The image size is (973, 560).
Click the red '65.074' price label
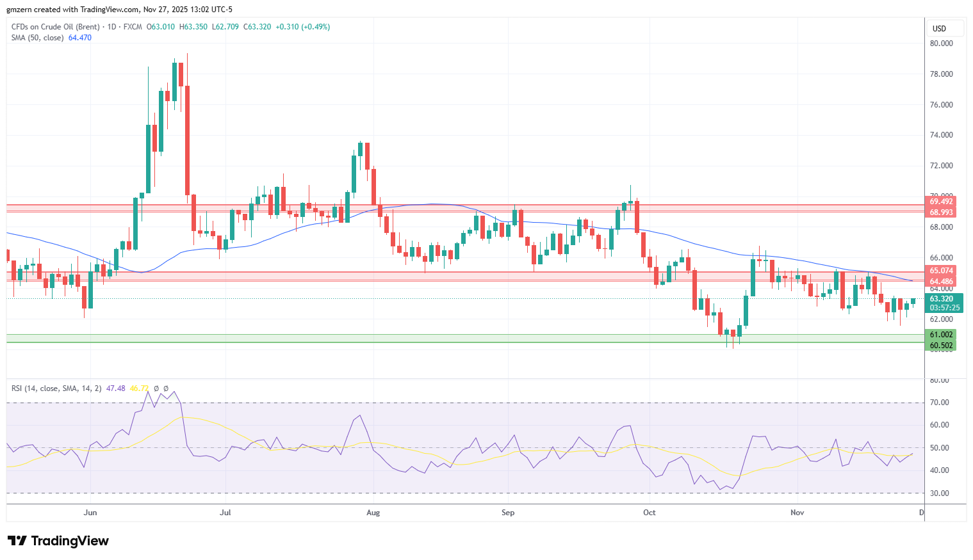click(x=941, y=271)
